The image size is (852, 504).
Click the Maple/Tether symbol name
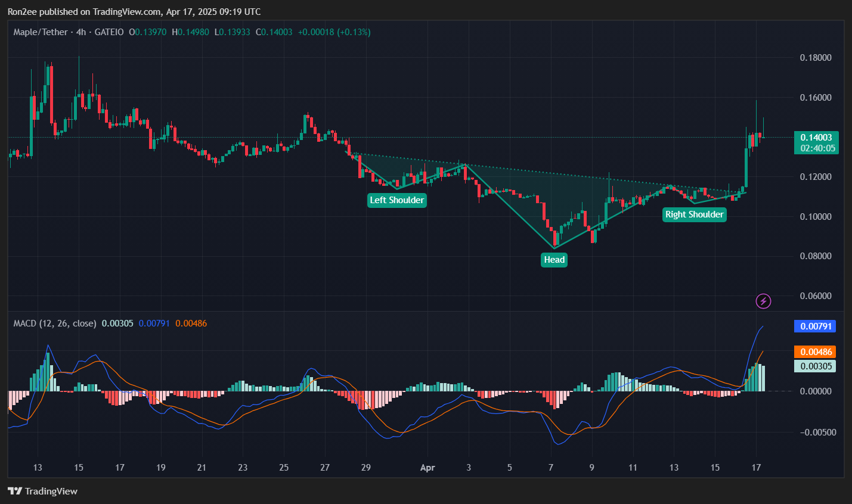pyautogui.click(x=40, y=32)
